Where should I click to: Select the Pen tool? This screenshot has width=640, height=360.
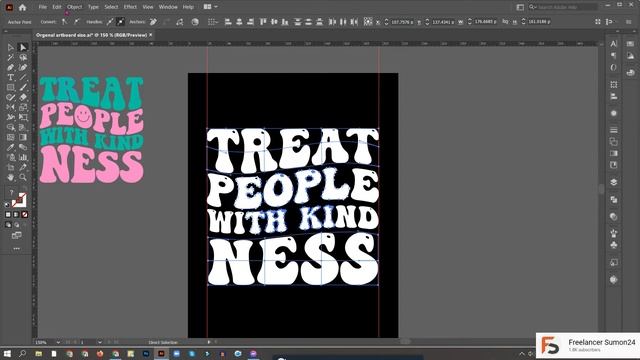coord(11,67)
